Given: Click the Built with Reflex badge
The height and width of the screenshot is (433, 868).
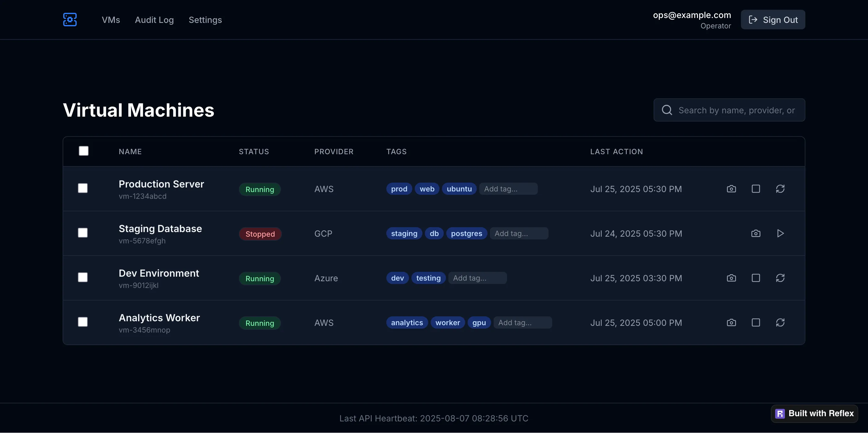Looking at the screenshot, I should [x=814, y=413].
